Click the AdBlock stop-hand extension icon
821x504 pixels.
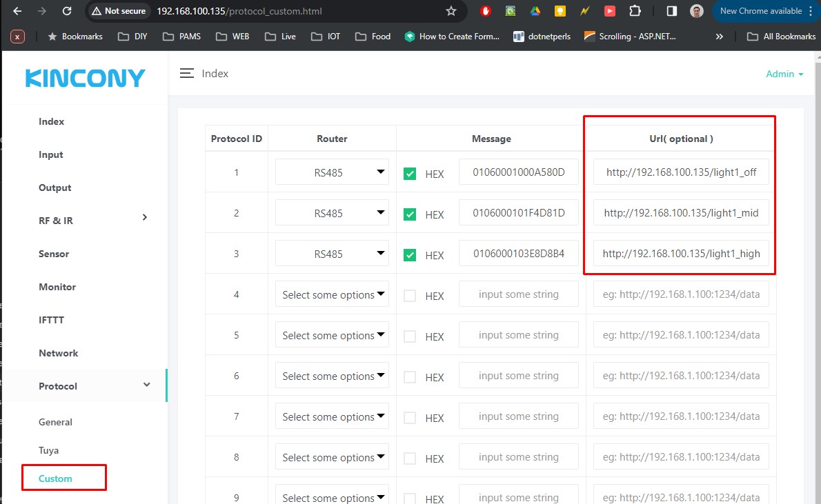486,11
